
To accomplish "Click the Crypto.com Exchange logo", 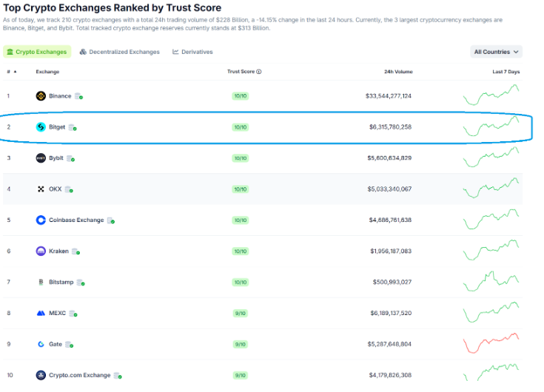I will 41,376.
